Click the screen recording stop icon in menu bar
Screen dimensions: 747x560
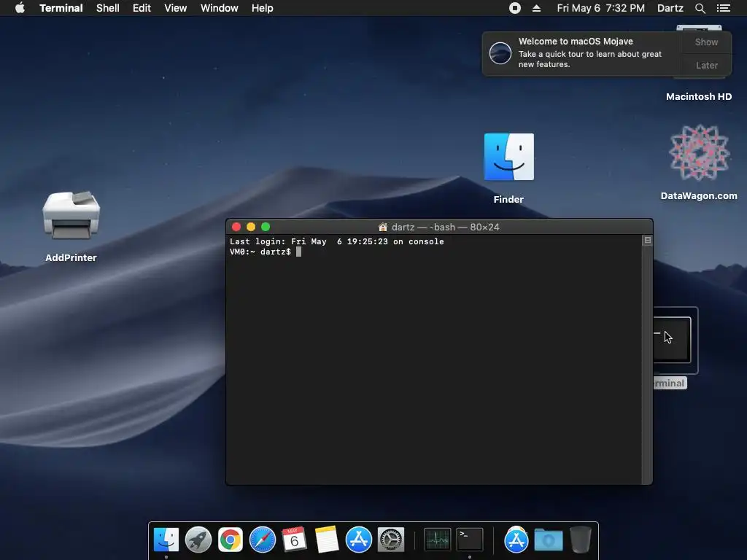click(x=514, y=8)
